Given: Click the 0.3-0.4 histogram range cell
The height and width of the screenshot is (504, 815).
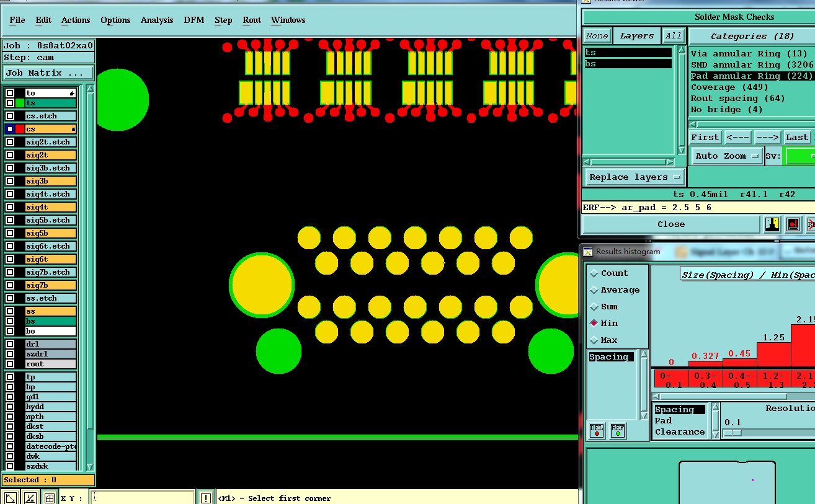Looking at the screenshot, I should 705,380.
